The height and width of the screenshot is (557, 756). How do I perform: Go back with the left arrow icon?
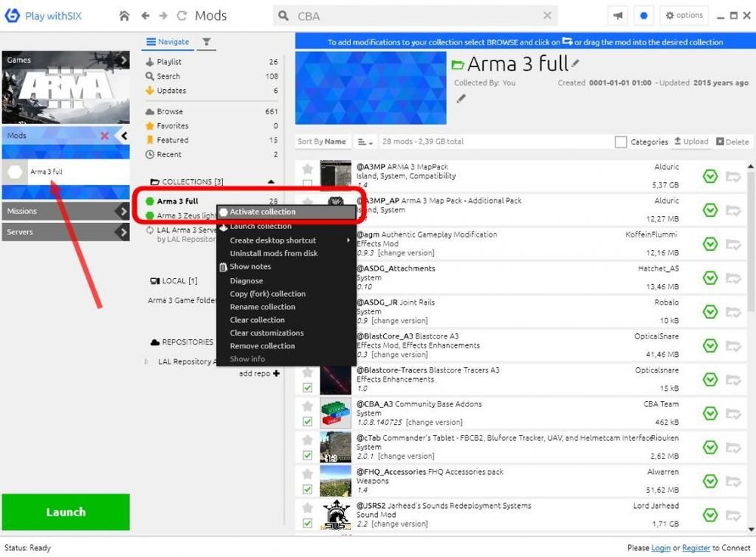click(145, 16)
